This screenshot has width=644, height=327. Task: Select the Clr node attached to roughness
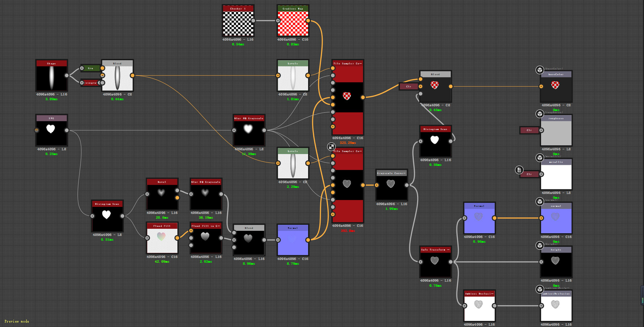(x=529, y=130)
